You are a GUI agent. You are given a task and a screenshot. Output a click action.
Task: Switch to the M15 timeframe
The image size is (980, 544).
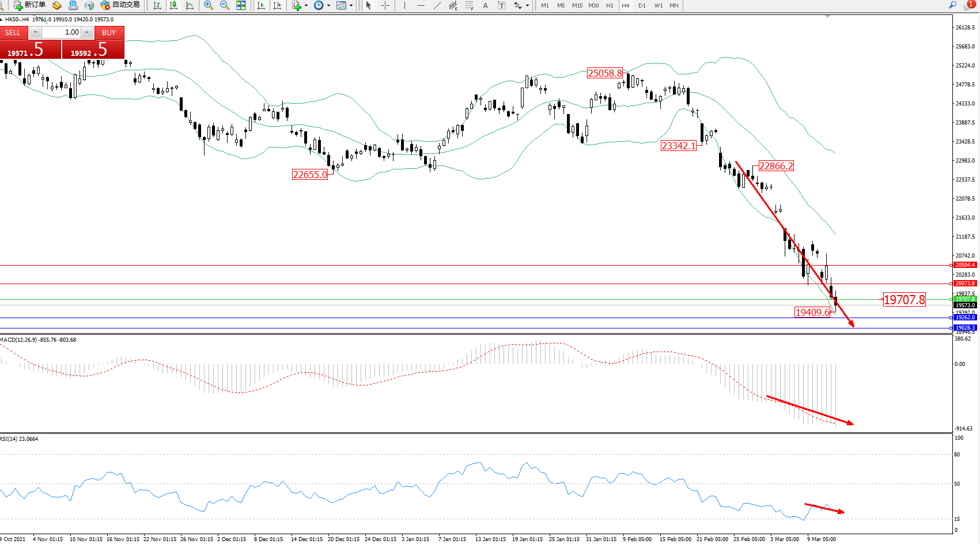577,6
